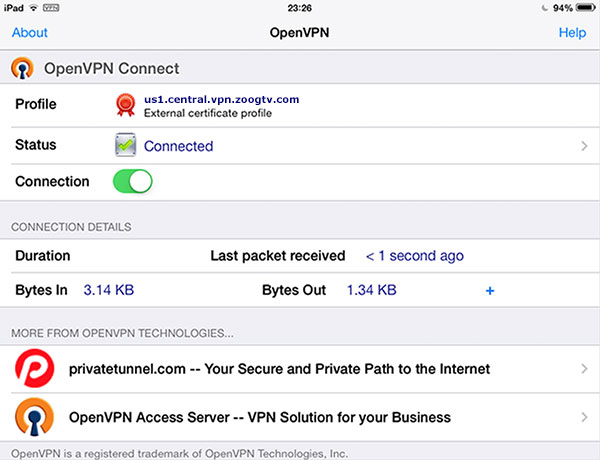600x460 pixels.
Task: Tap the Bytes In value 3.14 KB
Action: [x=108, y=290]
